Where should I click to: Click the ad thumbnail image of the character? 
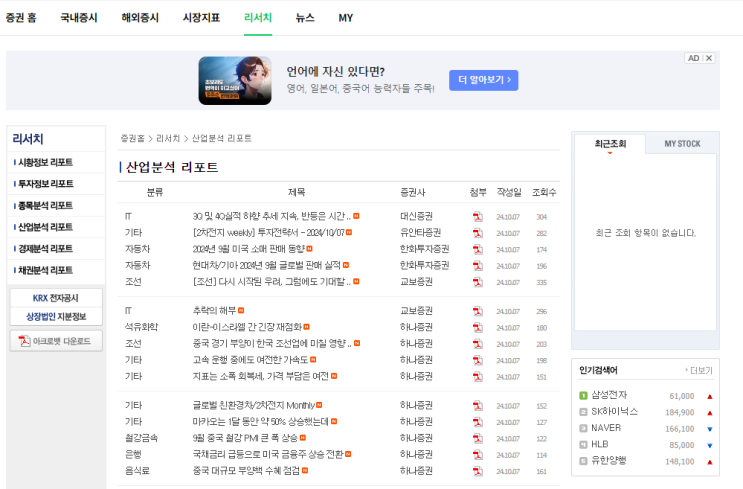click(235, 81)
